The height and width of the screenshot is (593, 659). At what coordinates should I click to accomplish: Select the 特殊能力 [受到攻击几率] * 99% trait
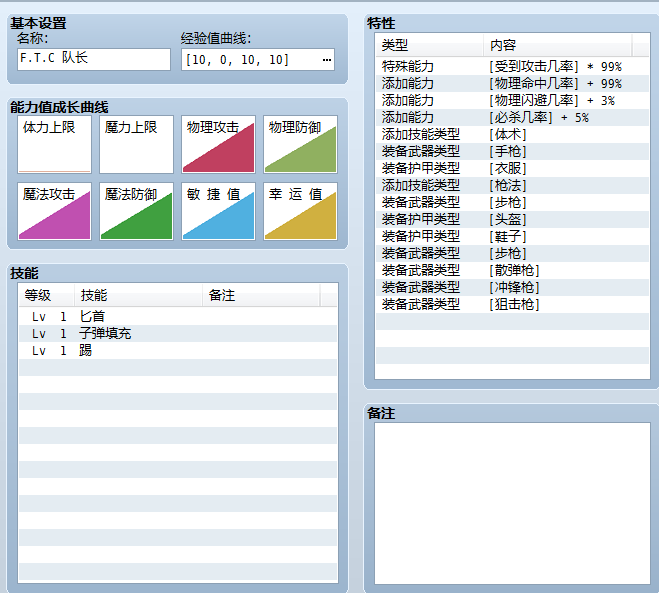512,66
